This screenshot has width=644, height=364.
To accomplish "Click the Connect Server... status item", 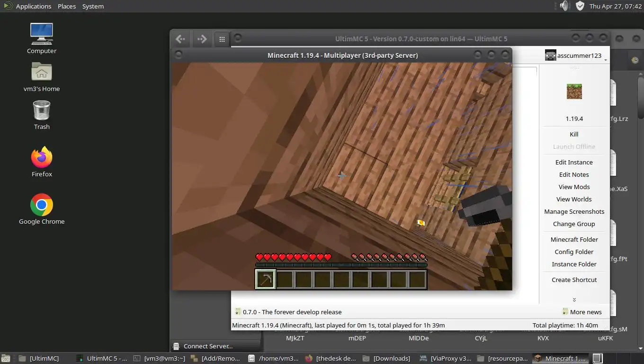I will (x=208, y=346).
